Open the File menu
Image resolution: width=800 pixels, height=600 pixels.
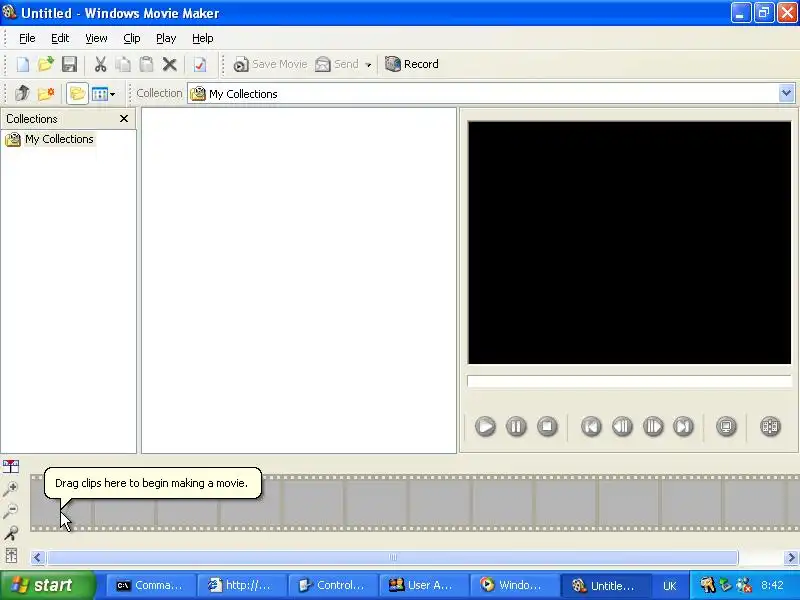[x=27, y=38]
